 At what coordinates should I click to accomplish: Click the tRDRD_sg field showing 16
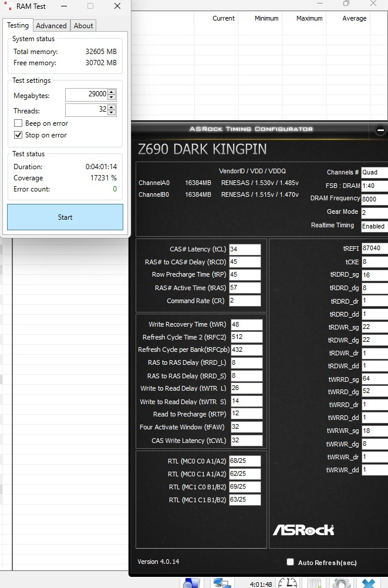click(375, 275)
